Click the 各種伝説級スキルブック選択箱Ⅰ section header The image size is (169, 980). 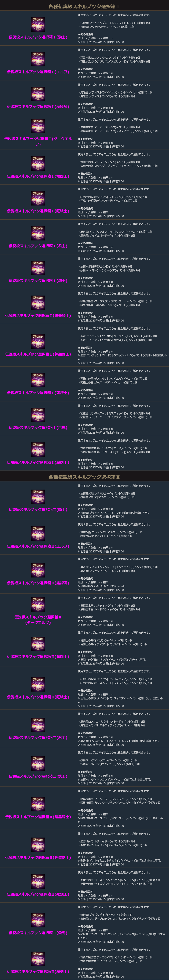pyautogui.click(x=84, y=7)
